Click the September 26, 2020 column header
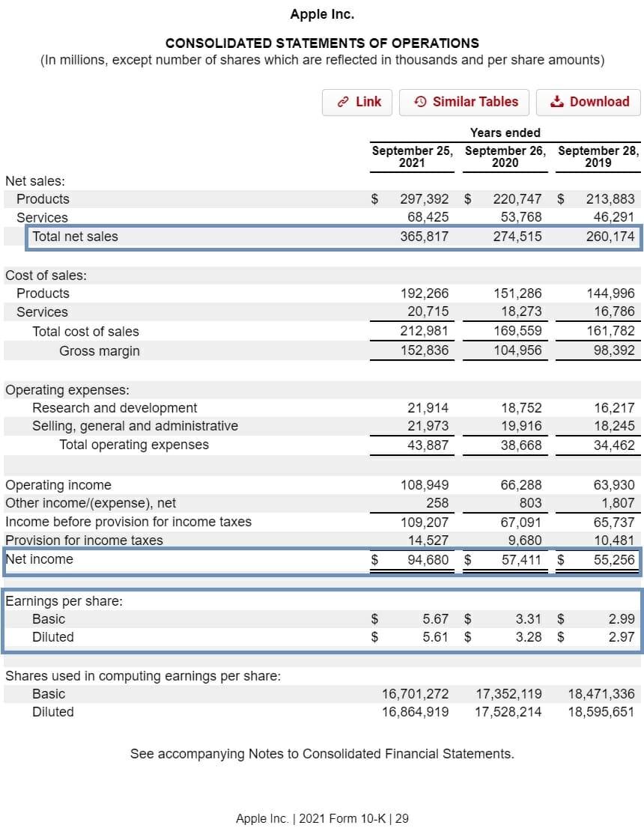Viewport: 644px width, 831px height. click(x=505, y=156)
